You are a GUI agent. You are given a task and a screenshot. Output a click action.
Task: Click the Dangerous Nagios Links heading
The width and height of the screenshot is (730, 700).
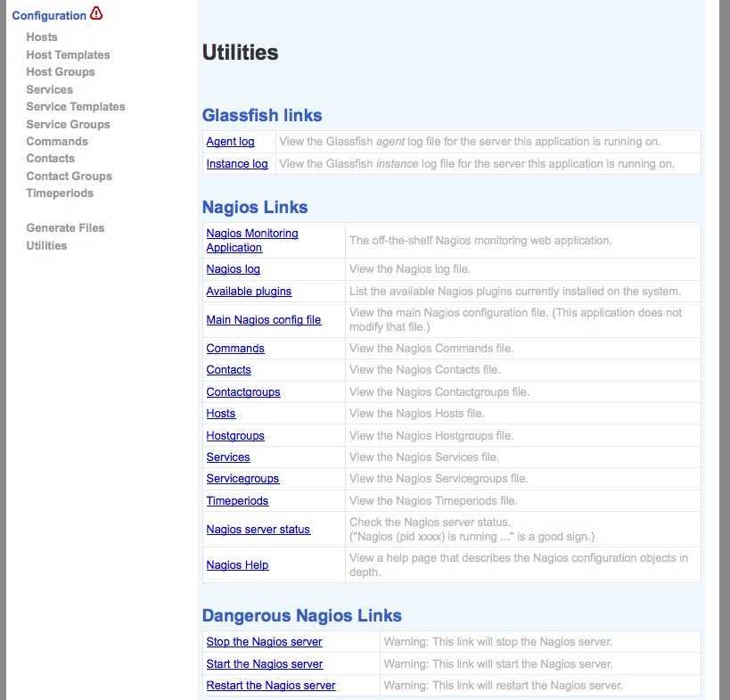point(302,615)
